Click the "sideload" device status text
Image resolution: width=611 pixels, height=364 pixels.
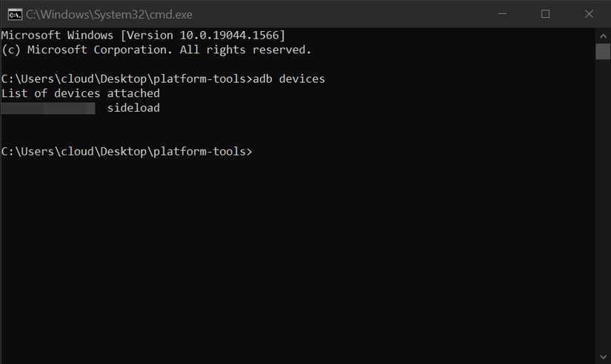pyautogui.click(x=133, y=108)
